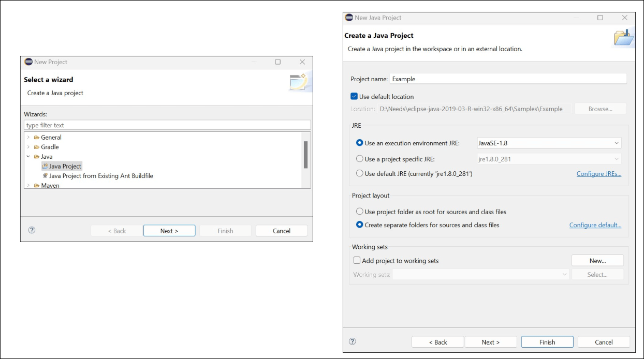
Task: Choose Use project folder as root option
Action: click(360, 212)
